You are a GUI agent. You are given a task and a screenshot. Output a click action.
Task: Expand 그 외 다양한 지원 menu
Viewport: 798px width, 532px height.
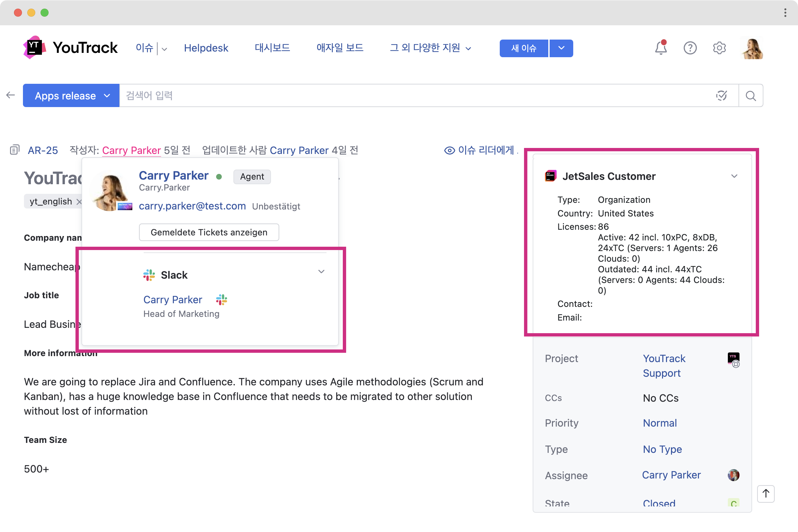click(x=430, y=48)
